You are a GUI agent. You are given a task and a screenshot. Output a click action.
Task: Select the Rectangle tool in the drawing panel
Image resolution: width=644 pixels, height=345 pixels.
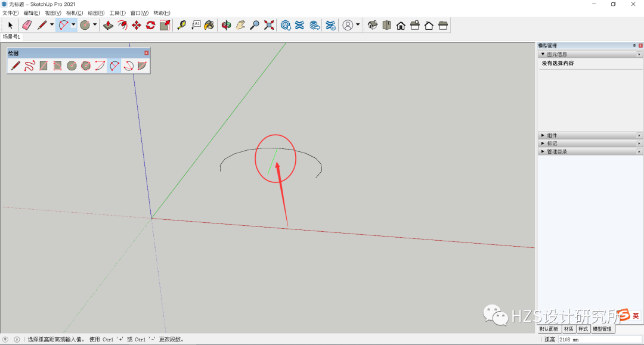[43, 66]
